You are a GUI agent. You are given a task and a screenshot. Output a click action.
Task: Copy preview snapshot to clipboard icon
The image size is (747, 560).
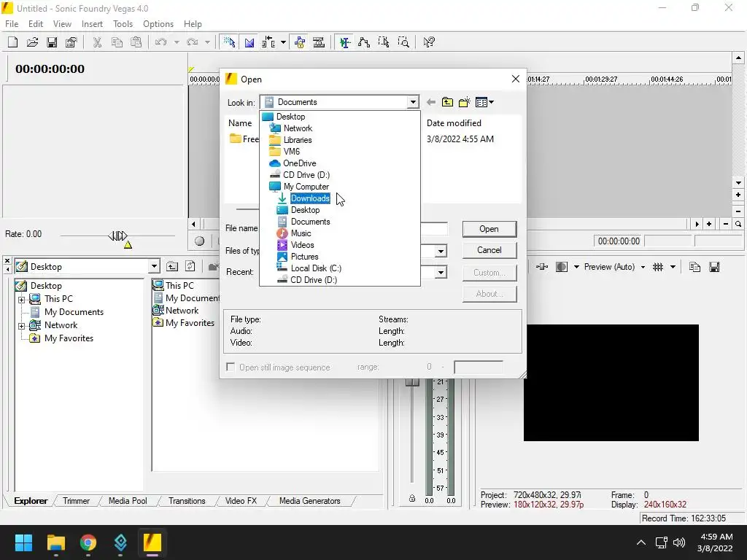pyautogui.click(x=694, y=267)
